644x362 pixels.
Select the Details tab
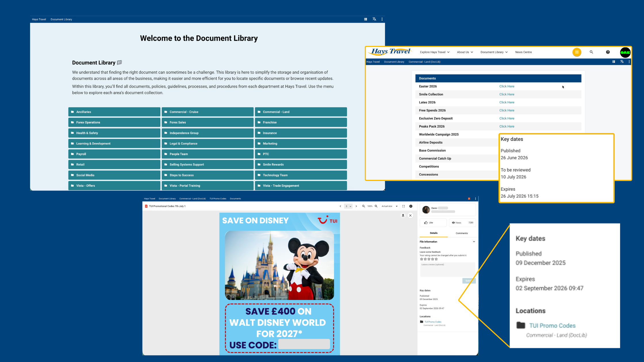coord(434,233)
